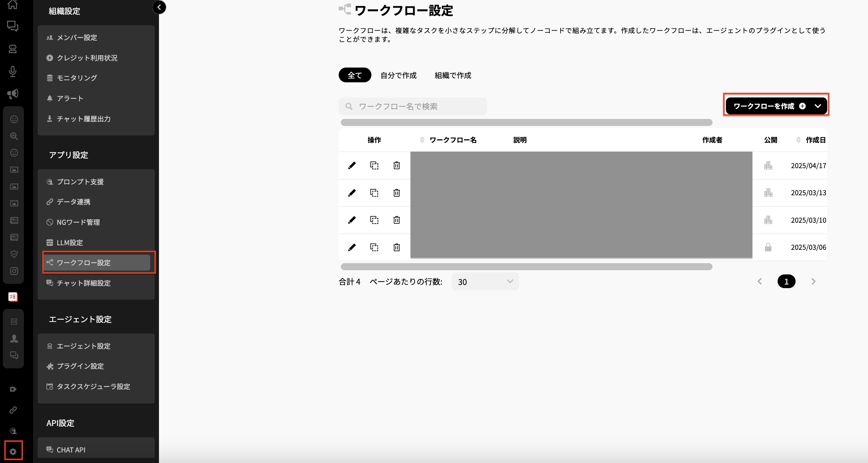868x463 pixels.
Task: Expand the rows-per-page dropdown showing 30
Action: [485, 281]
